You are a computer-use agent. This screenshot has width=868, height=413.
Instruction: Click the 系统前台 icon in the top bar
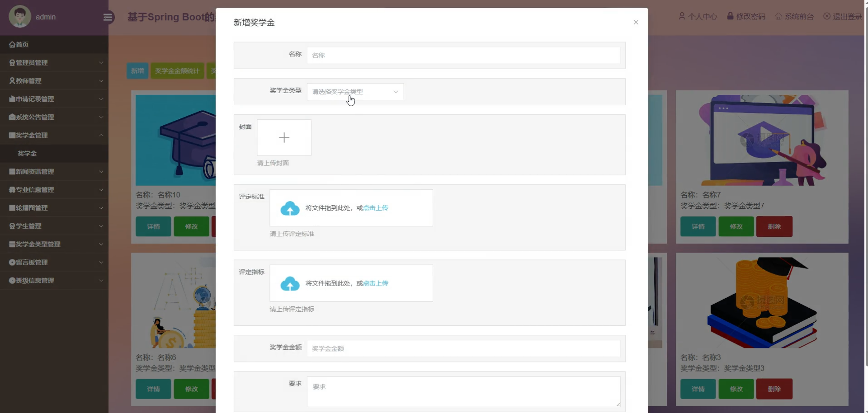pos(779,16)
